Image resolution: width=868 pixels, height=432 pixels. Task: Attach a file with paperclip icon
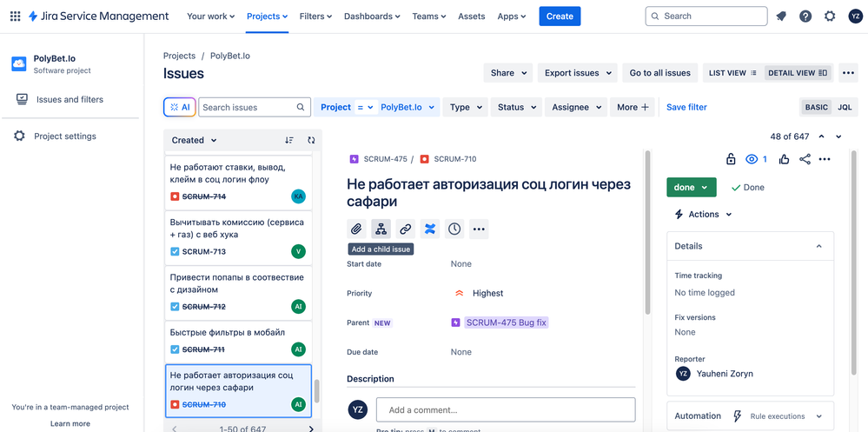point(356,229)
